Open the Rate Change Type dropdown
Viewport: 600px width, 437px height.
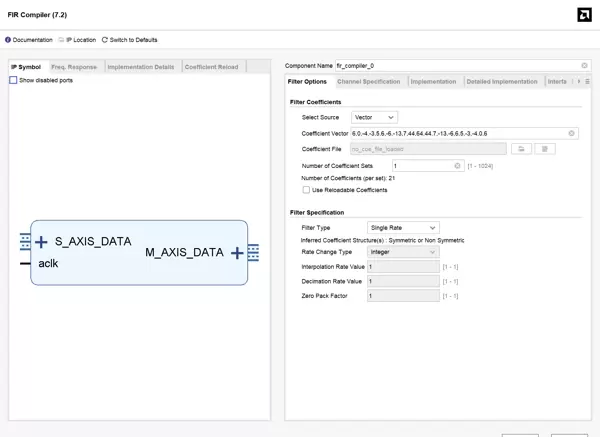click(x=403, y=252)
